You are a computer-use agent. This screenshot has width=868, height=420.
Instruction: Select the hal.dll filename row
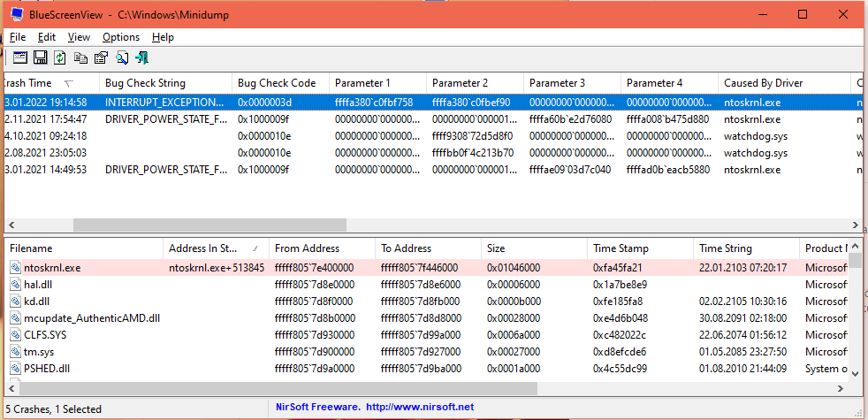pos(427,285)
